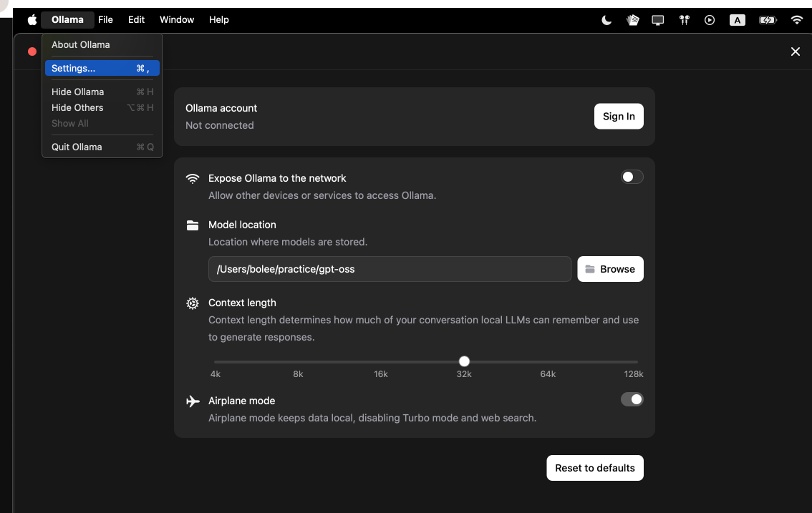Select Hide Ollama menu item
The image size is (812, 513).
(x=102, y=92)
